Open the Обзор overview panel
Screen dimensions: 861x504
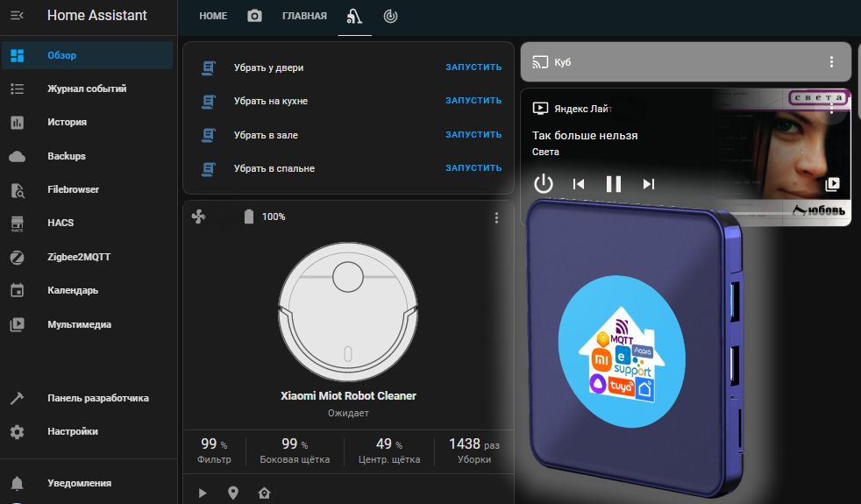pos(87,55)
